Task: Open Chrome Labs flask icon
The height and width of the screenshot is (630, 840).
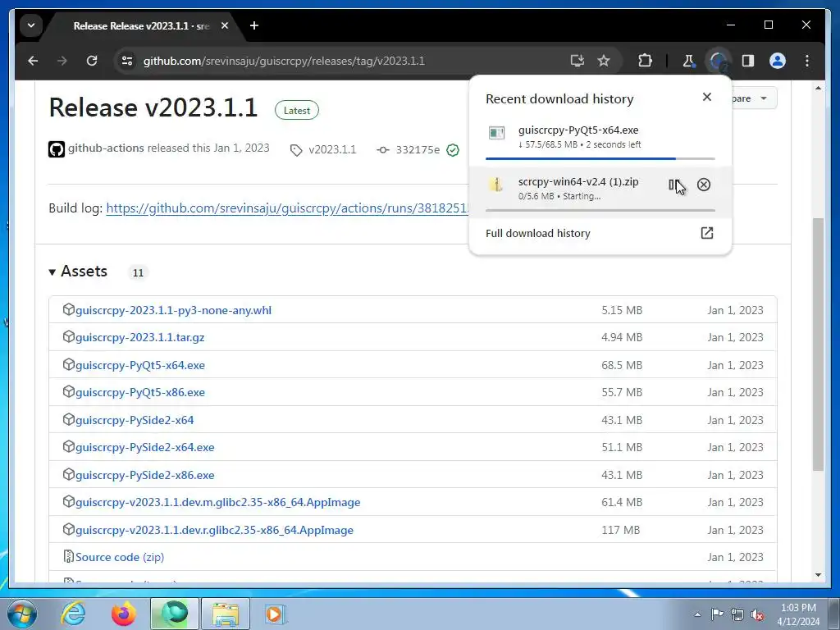Action: point(688,61)
